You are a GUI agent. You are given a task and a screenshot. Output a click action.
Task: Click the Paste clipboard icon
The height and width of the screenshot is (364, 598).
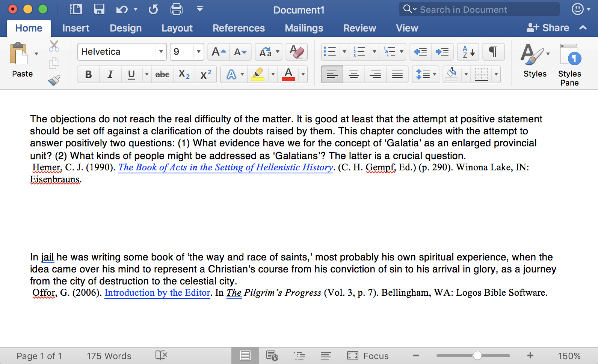[x=19, y=53]
